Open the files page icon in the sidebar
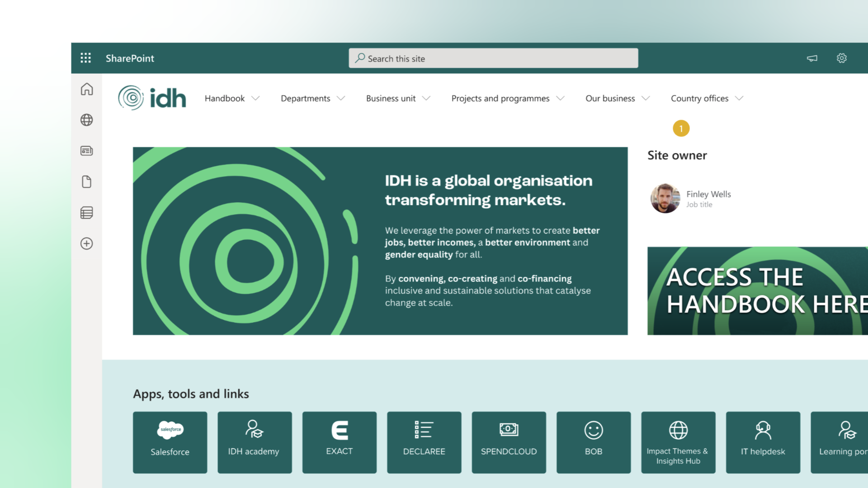The width and height of the screenshot is (868, 488). 87,182
